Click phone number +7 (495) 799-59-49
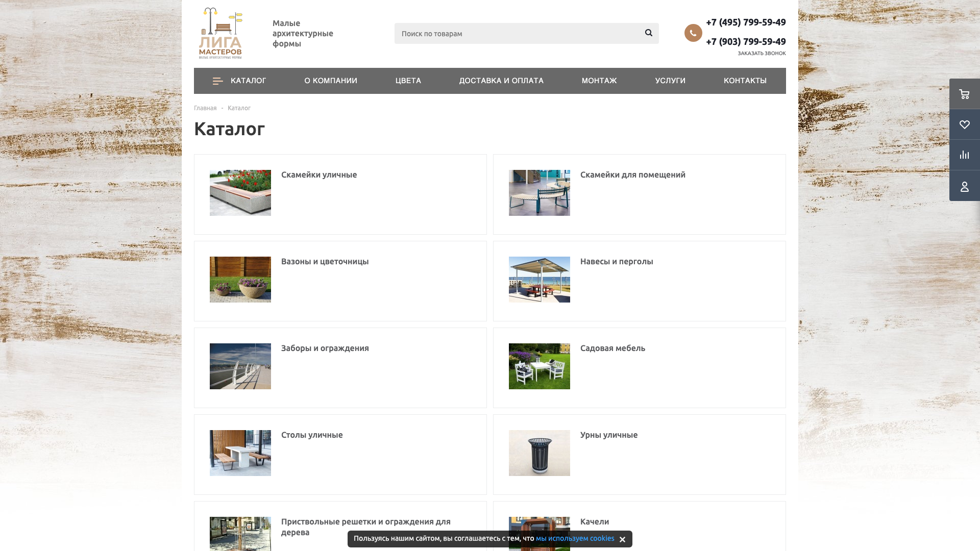980x551 pixels. coord(746,22)
